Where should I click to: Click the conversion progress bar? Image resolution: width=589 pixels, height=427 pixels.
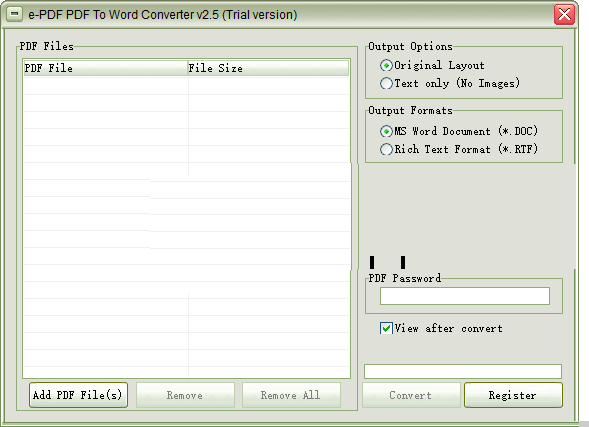[463, 371]
